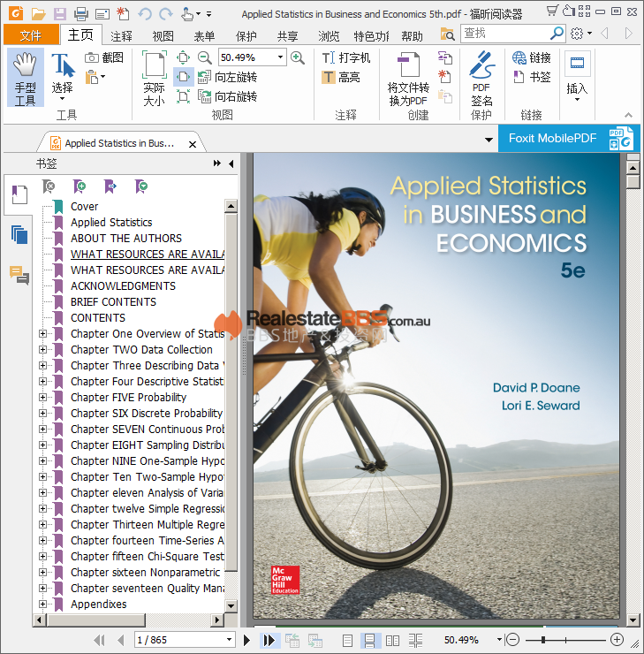Toggle single page view in status bar
Screen dimensions: 644x654
pos(348,640)
